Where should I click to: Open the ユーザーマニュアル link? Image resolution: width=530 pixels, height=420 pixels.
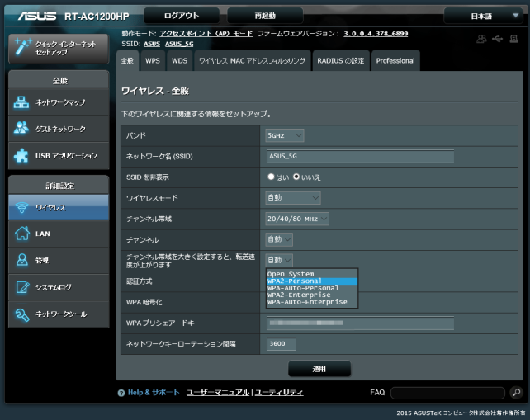pyautogui.click(x=218, y=393)
